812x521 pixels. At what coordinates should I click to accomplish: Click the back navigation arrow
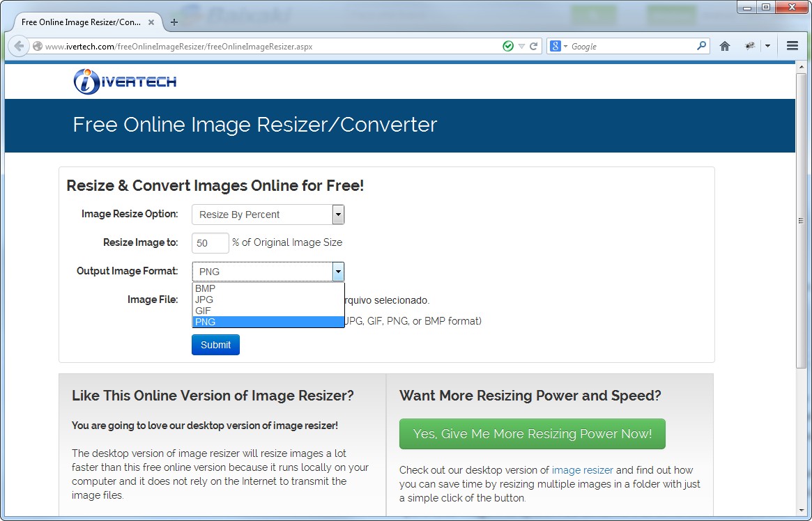[x=18, y=46]
